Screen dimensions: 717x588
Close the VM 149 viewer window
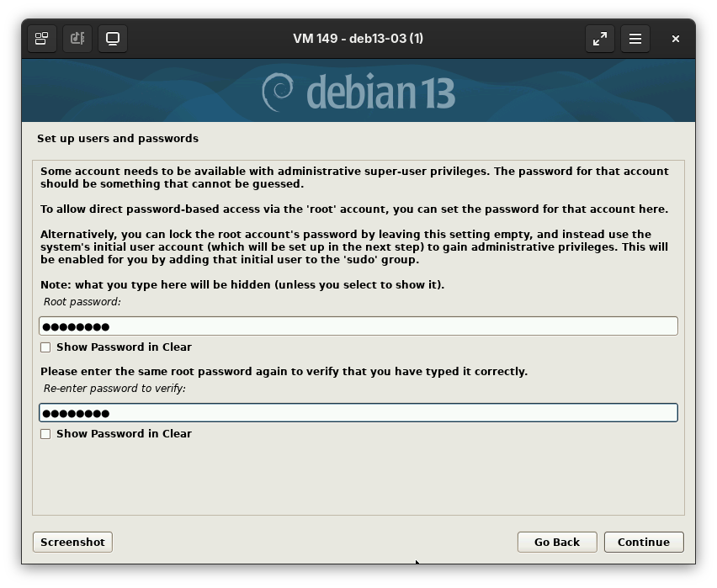coord(675,39)
